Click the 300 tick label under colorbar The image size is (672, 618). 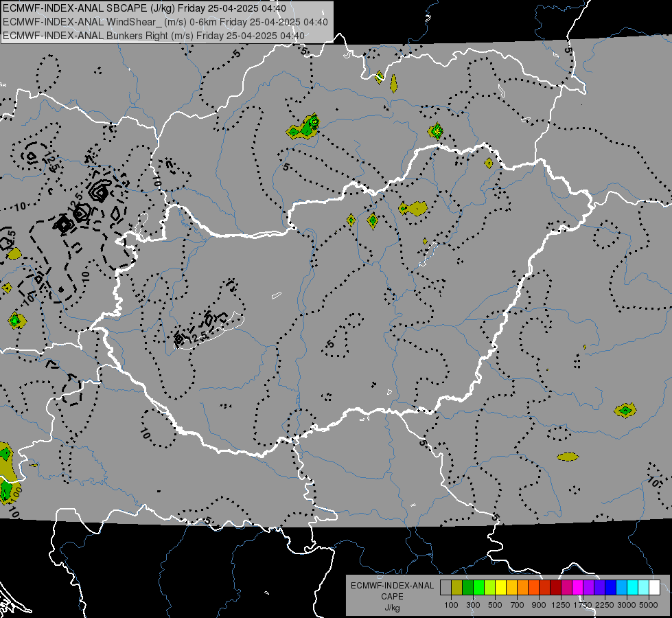(473, 605)
